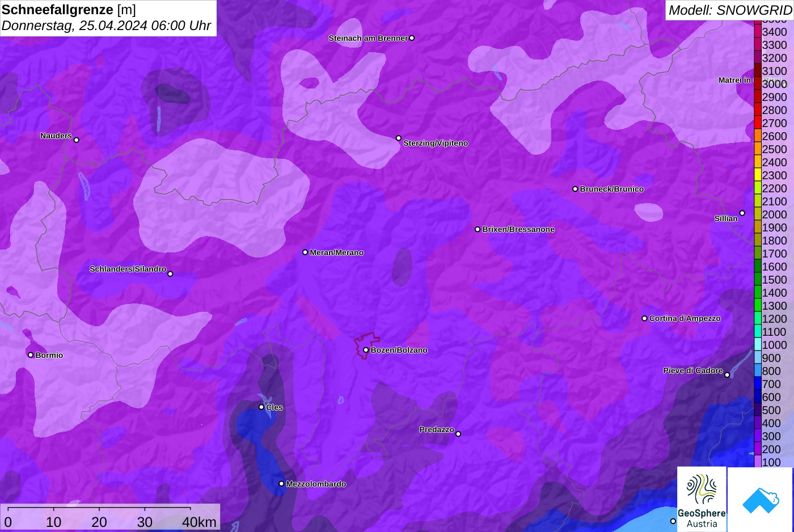Select the Predazzo map marker
Image resolution: width=794 pixels, height=532 pixels.
coord(458,434)
